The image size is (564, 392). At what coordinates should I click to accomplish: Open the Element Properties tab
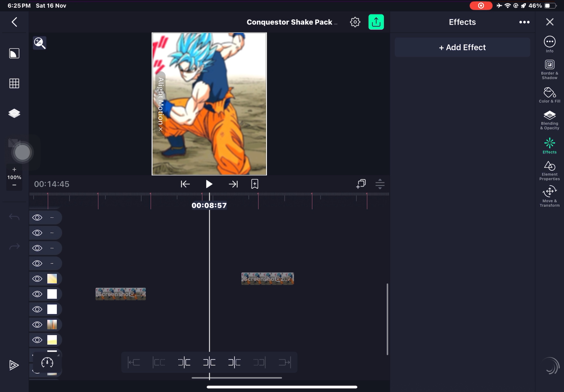click(x=550, y=171)
